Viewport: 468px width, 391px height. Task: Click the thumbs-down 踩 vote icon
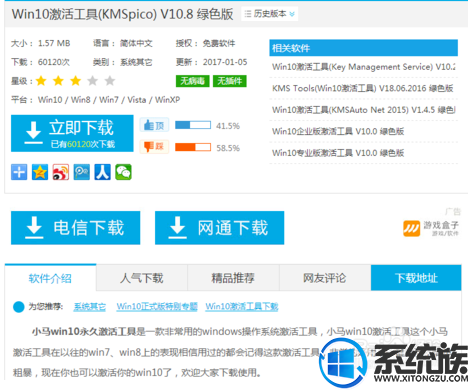(154, 147)
